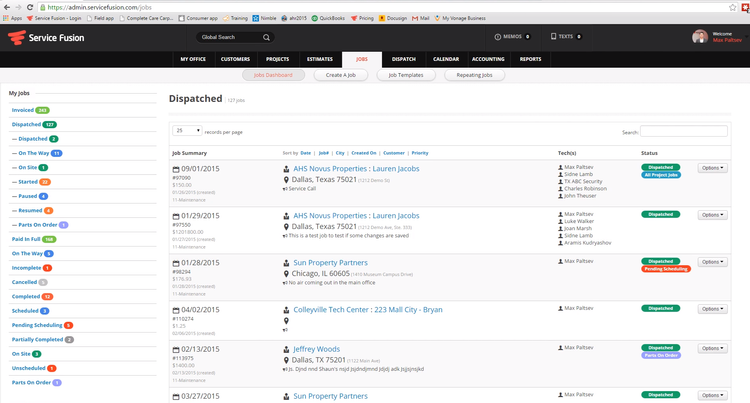Click customer icon beside Jeffrey Woods
The height and width of the screenshot is (403, 750).
point(286,350)
